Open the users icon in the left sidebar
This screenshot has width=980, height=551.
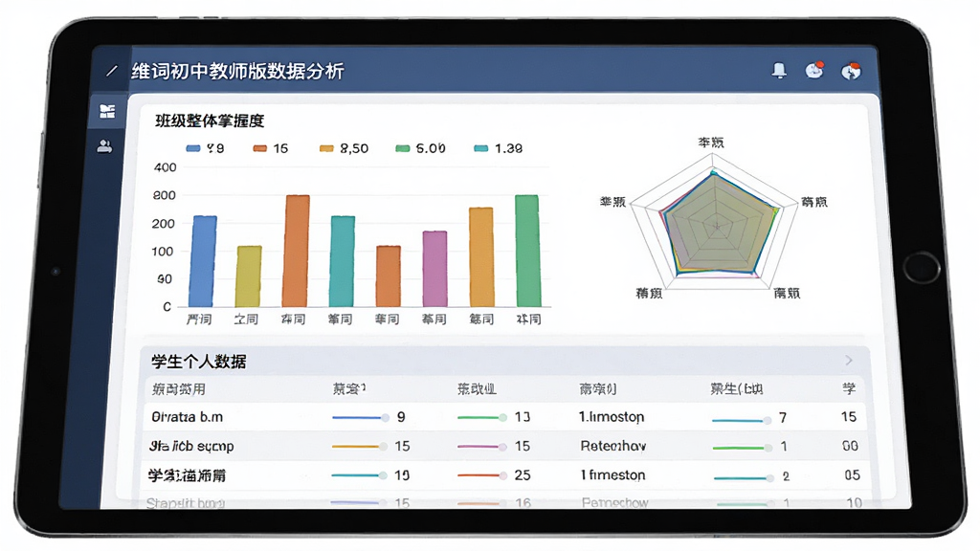[105, 146]
